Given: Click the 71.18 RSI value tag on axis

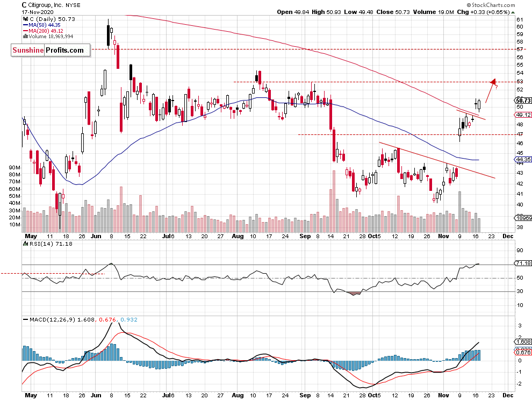Looking at the screenshot, I should 523,263.
